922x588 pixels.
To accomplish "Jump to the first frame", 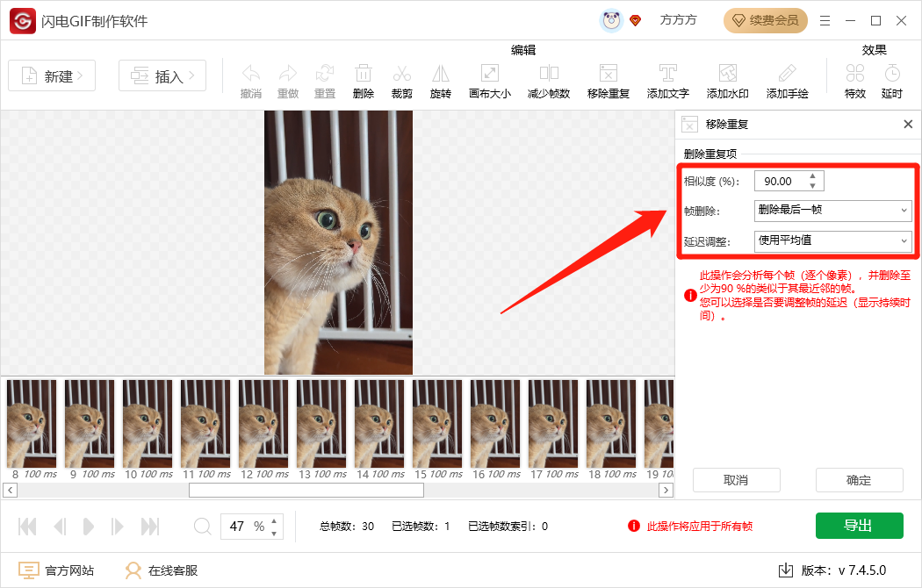I will pyautogui.click(x=27, y=527).
